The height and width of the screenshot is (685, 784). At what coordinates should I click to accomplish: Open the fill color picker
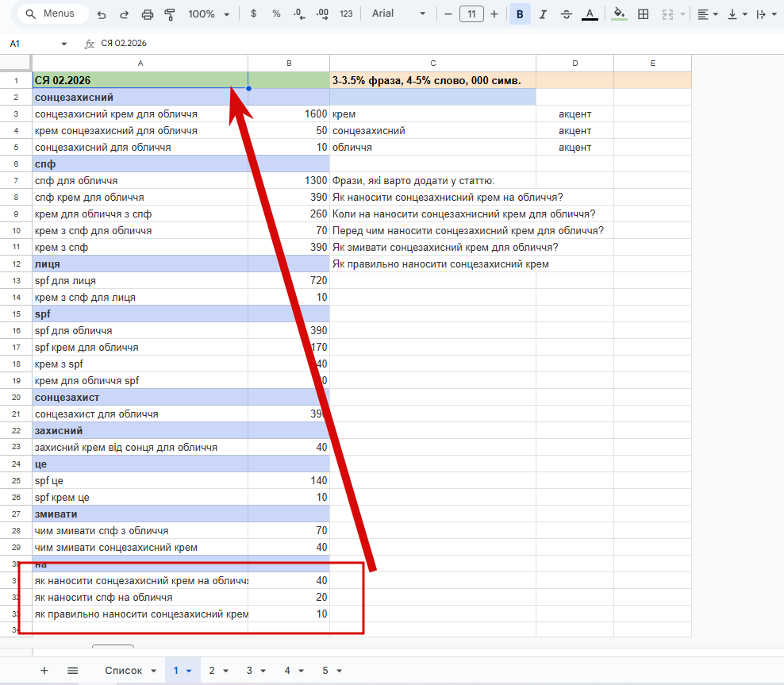[x=619, y=14]
